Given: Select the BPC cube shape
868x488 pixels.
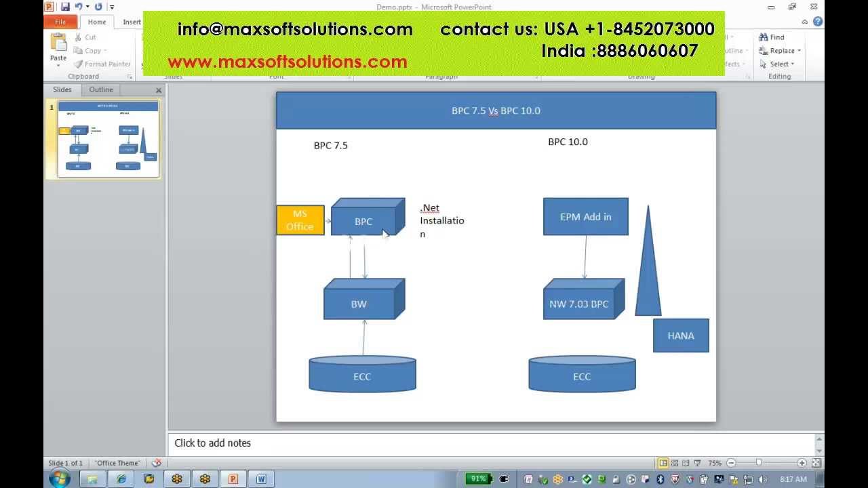Looking at the screenshot, I should point(368,217).
